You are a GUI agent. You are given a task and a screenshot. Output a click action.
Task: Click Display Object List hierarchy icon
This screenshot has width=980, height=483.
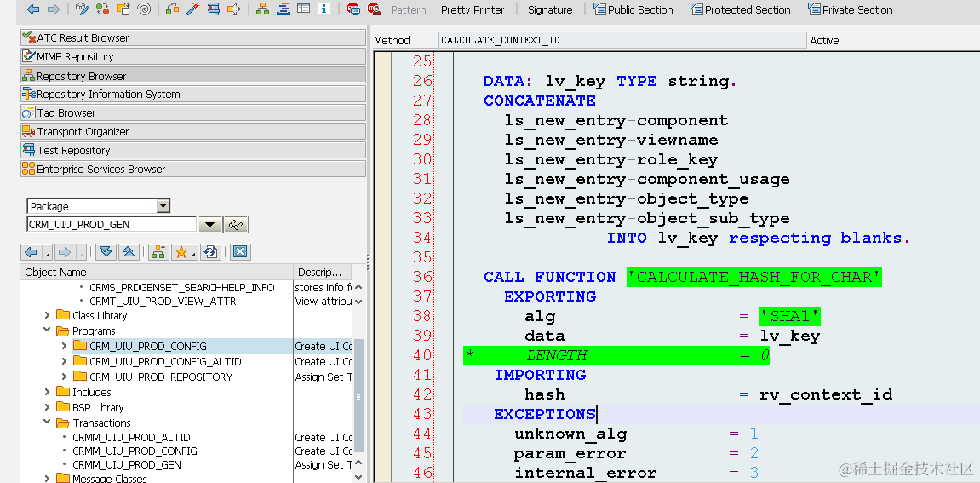click(263, 9)
